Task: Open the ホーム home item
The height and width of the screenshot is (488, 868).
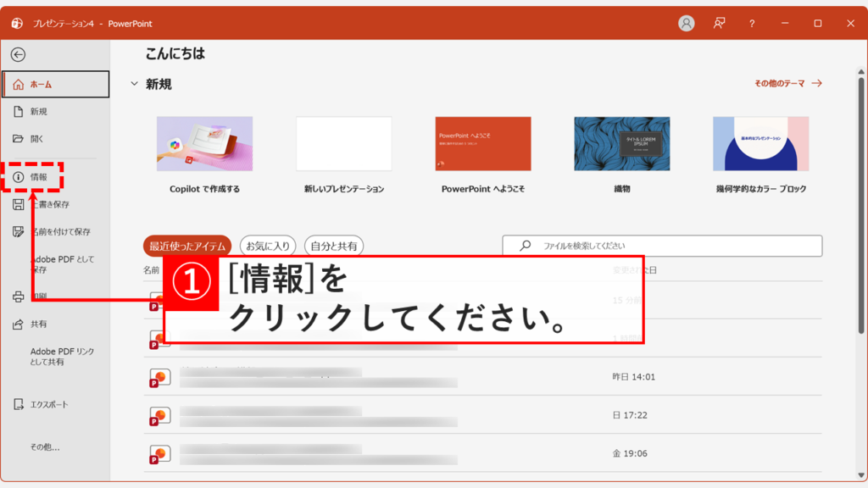Action: tap(55, 84)
